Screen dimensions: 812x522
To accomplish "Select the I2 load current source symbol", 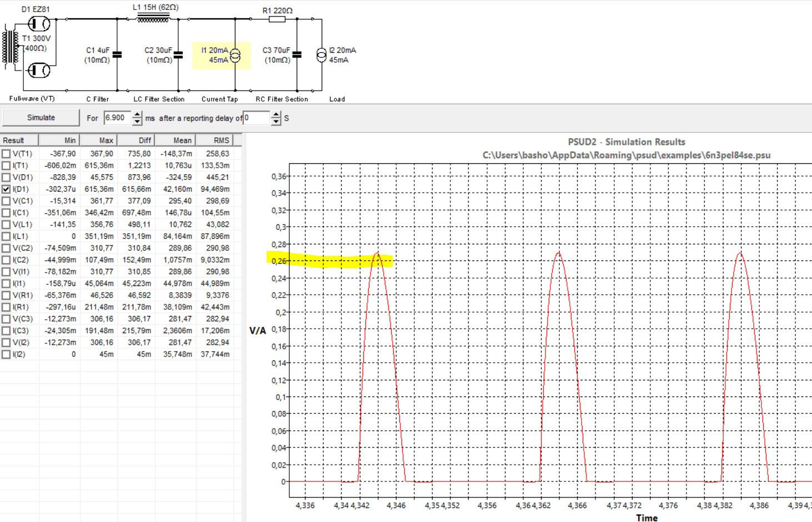I will click(321, 55).
